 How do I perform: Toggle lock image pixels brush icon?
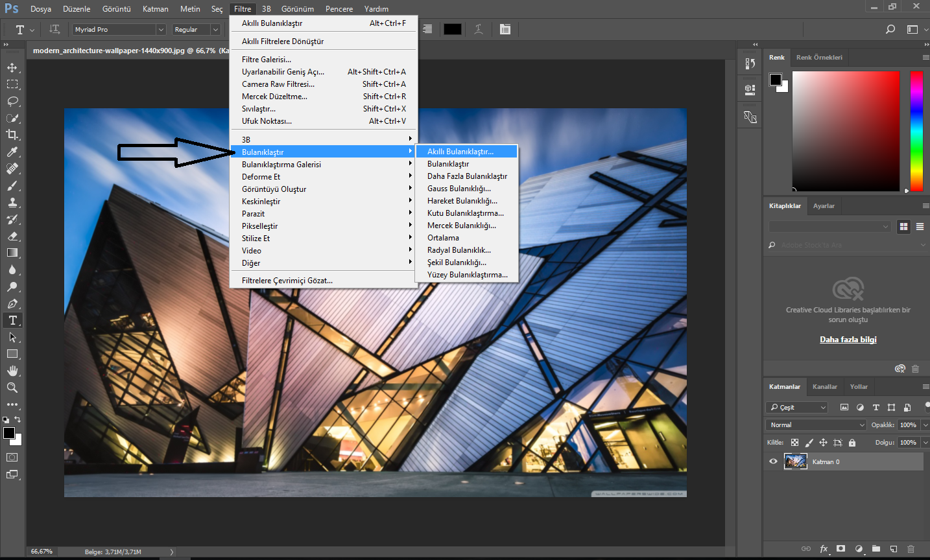[x=809, y=443]
